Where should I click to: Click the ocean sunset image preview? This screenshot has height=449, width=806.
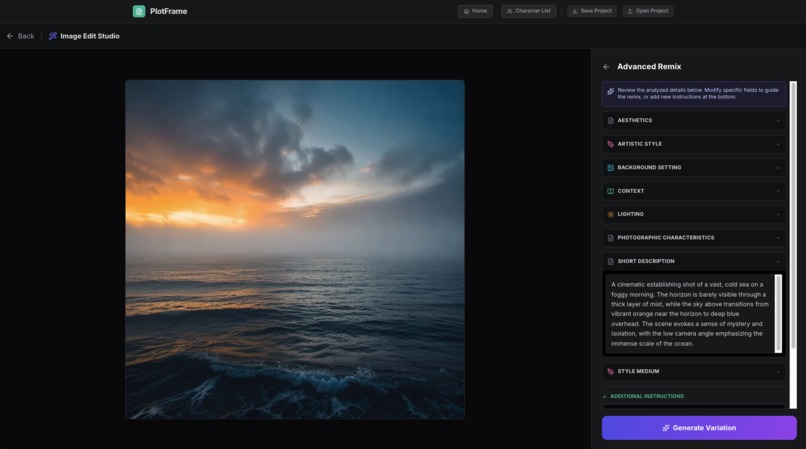click(x=295, y=249)
